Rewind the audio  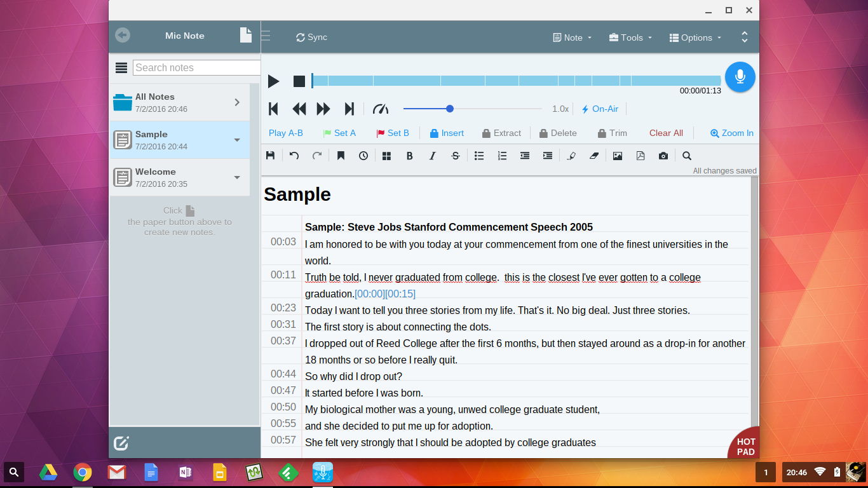(299, 109)
